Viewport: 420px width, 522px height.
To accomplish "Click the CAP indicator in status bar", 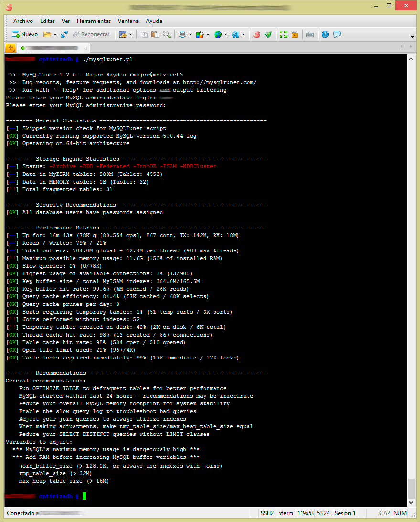I will click(385, 513).
